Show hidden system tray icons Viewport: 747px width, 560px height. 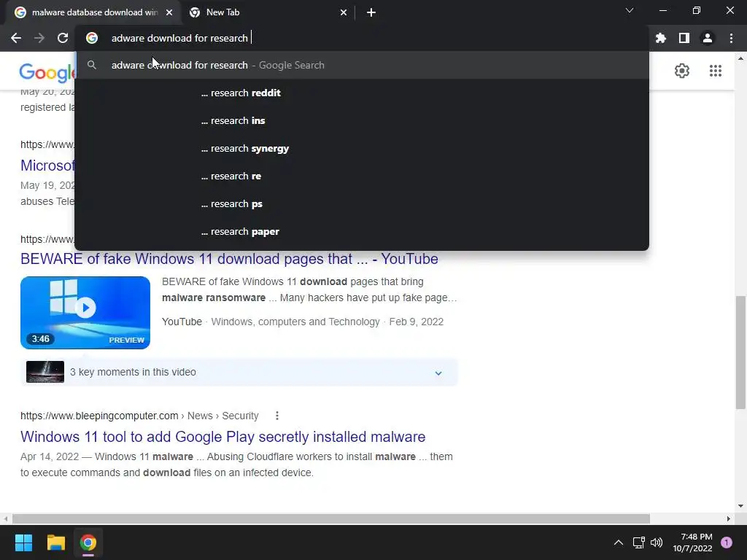point(618,542)
